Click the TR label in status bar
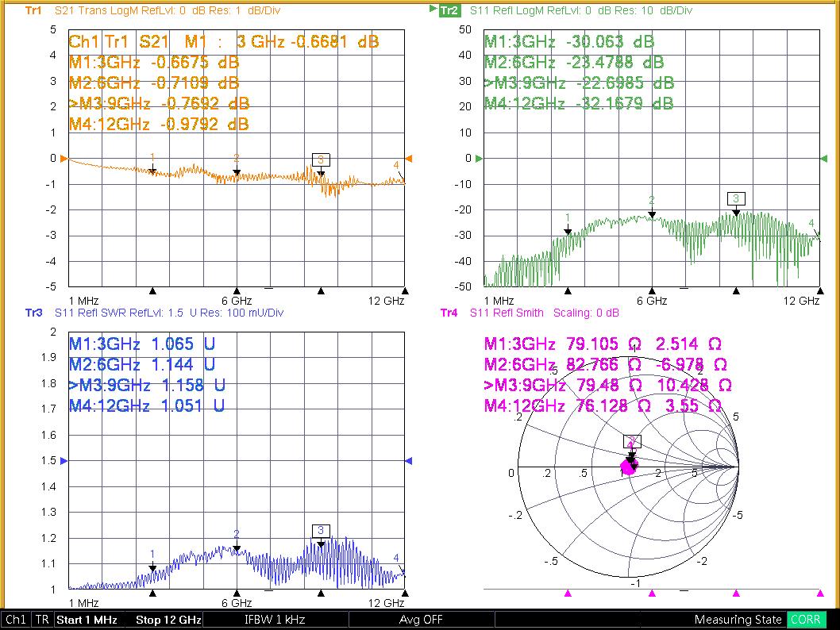Image resolution: width=840 pixels, height=630 pixels. coord(42,620)
